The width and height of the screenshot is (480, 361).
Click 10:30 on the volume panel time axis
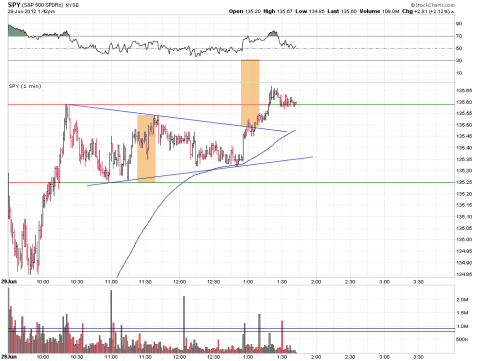coord(77,357)
